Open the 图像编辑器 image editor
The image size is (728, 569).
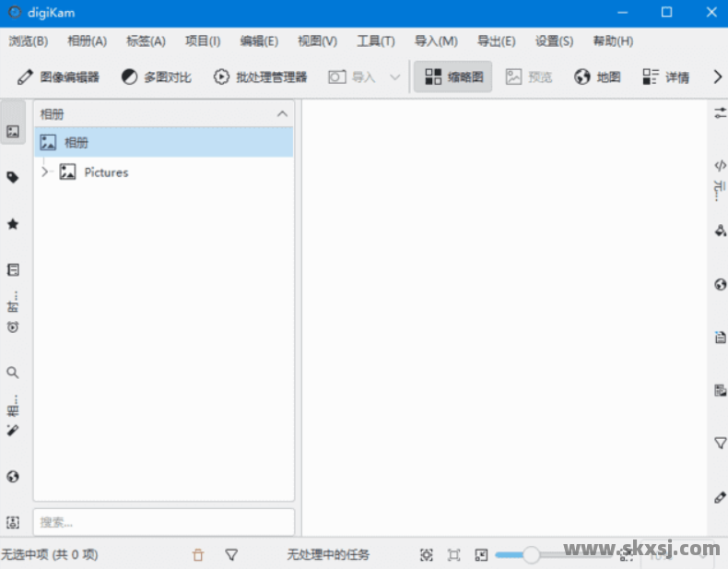[x=58, y=77]
